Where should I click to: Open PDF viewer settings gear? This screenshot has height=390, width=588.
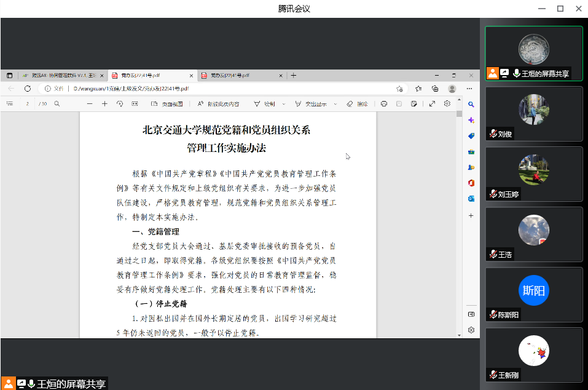[447, 104]
